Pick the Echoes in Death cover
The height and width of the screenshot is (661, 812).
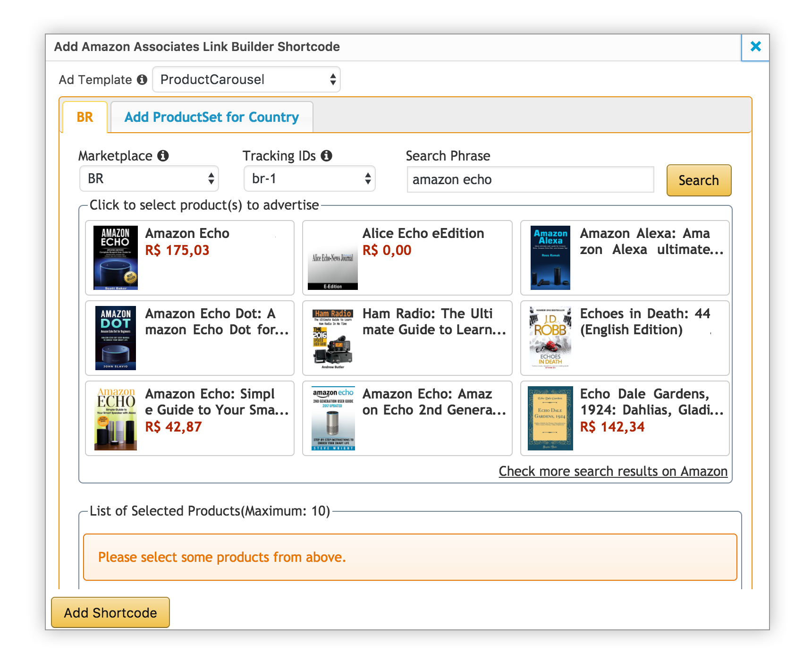click(550, 338)
